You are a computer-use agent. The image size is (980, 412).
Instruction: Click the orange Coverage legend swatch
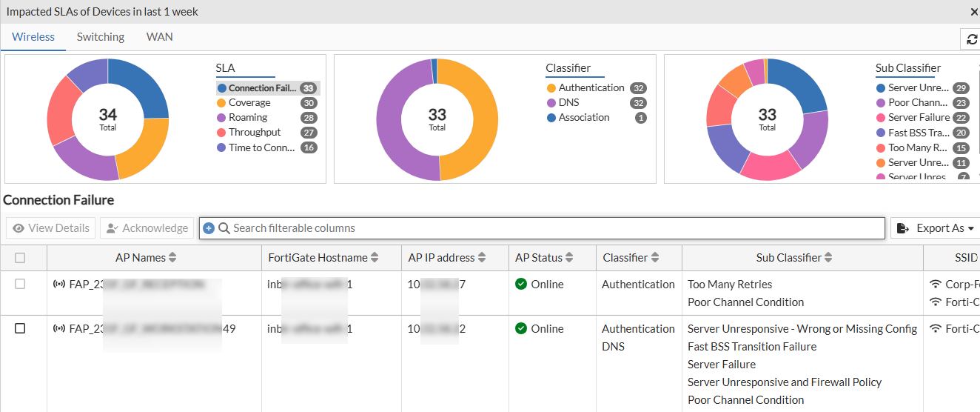(x=221, y=103)
